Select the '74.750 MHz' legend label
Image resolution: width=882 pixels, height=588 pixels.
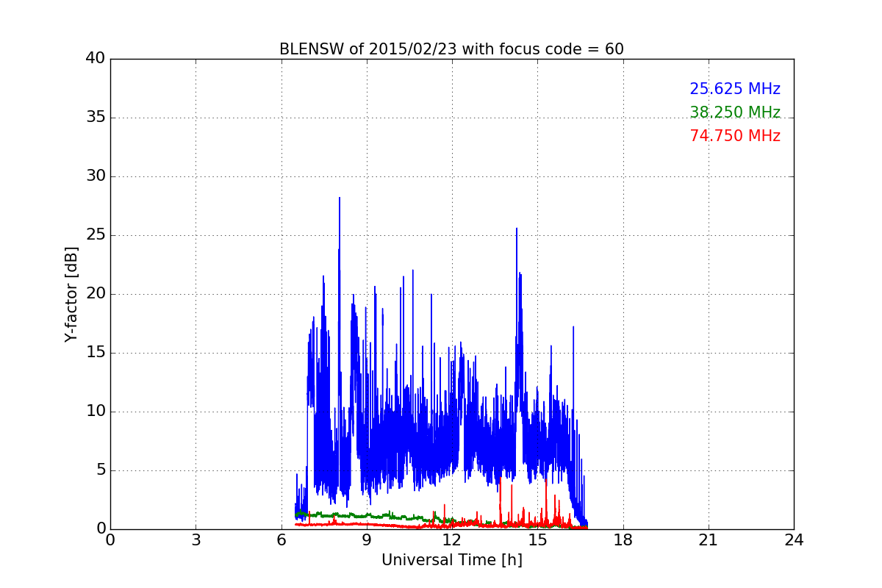(x=735, y=136)
